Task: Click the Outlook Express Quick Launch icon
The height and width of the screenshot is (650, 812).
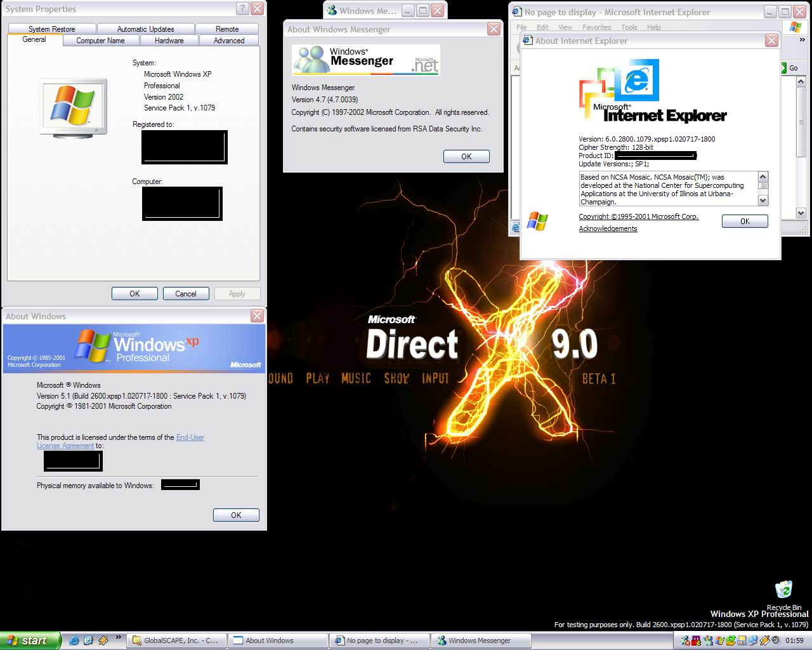Action: [88, 640]
